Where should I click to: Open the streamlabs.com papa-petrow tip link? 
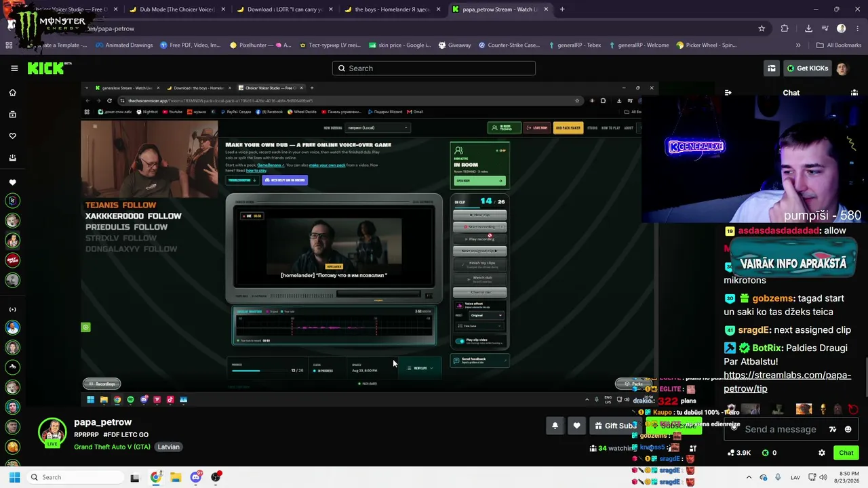pos(787,382)
